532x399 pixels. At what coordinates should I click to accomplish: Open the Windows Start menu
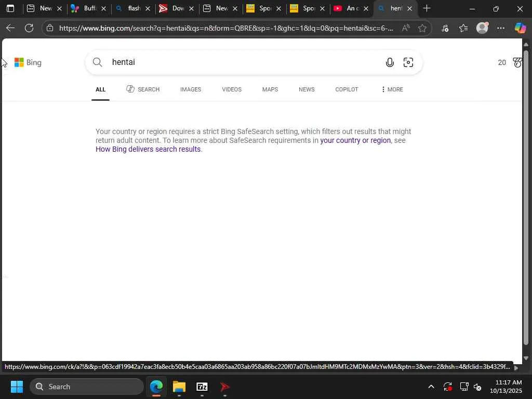tap(17, 387)
